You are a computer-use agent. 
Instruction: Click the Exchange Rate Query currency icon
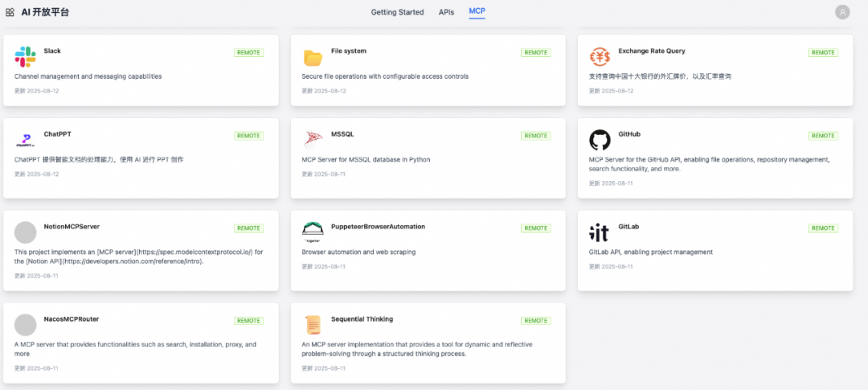pyautogui.click(x=600, y=57)
